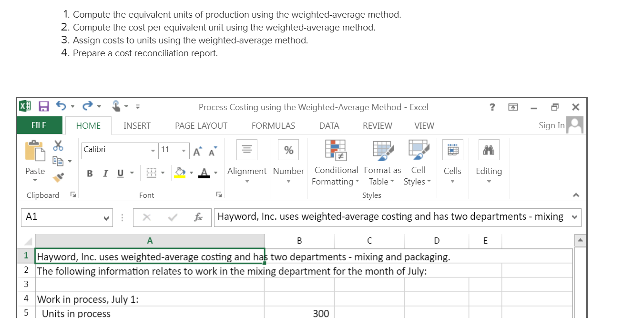This screenshot has height=328, width=644.
Task: Open the Editing (Find & Select) icon
Action: 489,149
